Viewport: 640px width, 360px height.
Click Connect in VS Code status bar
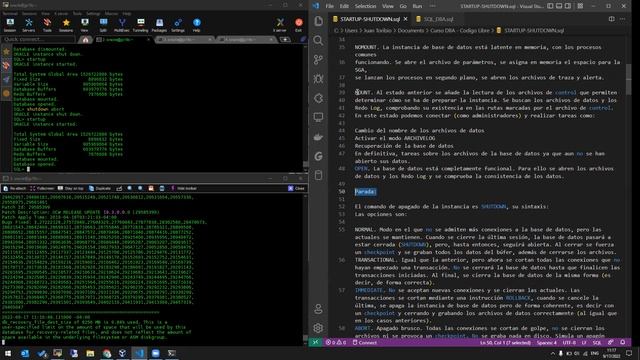(x=364, y=342)
